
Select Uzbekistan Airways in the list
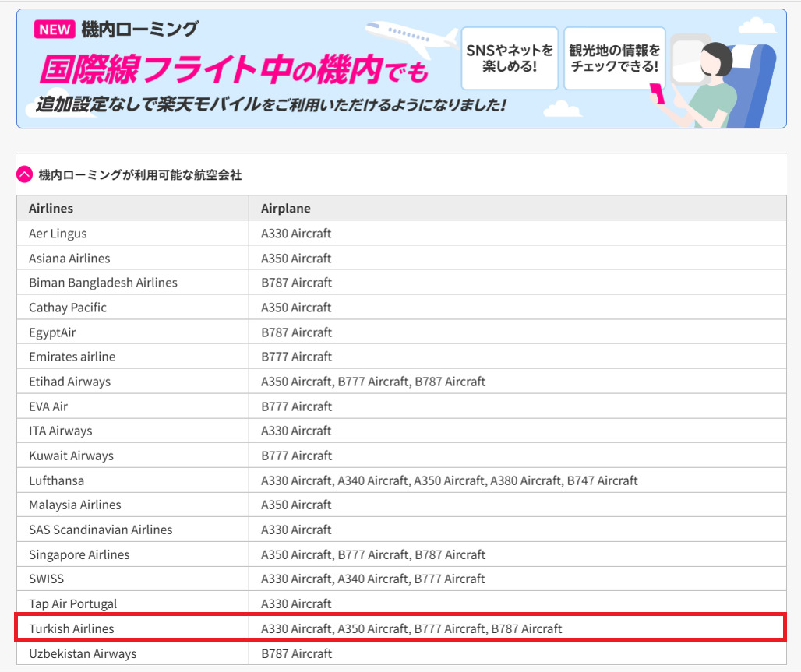83,653
